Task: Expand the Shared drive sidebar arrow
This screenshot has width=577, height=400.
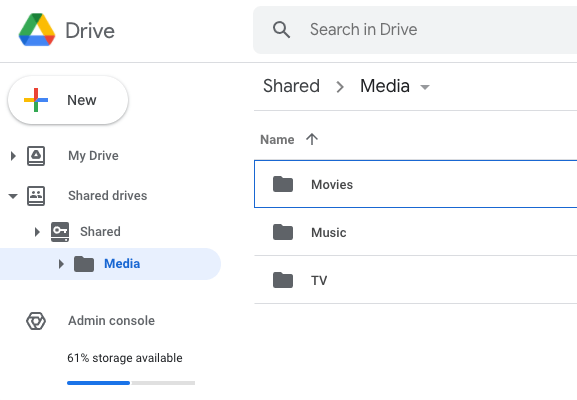Action: tap(37, 232)
